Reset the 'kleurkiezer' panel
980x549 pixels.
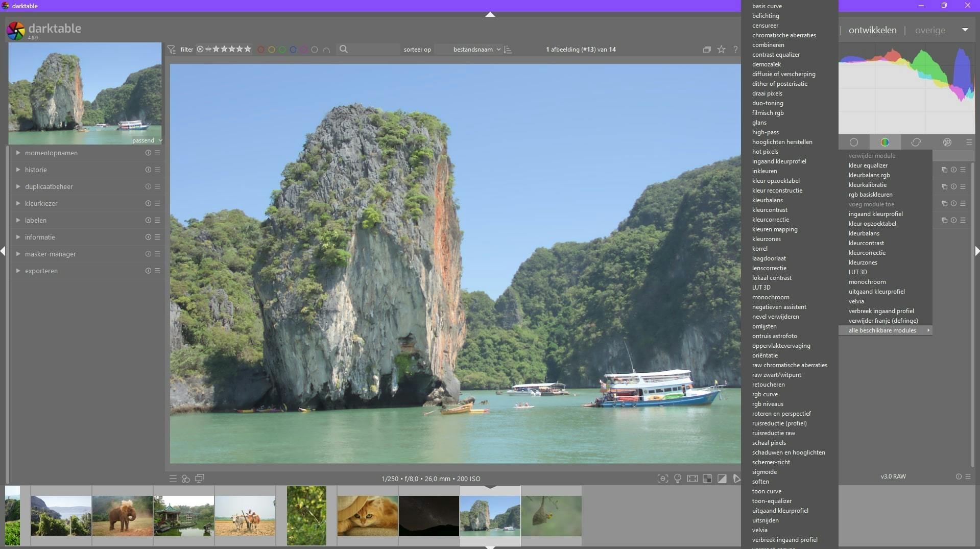[148, 203]
